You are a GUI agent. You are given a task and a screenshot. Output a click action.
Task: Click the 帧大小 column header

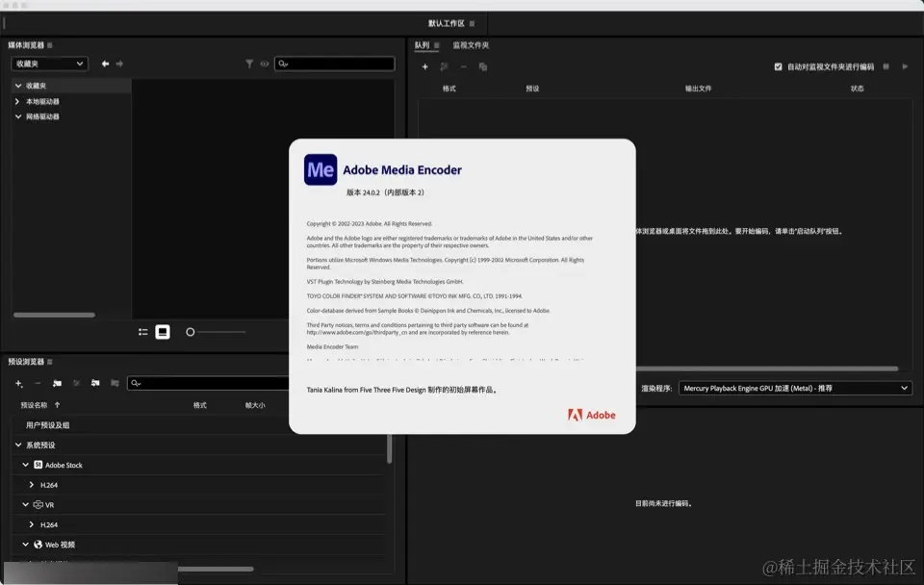coord(255,405)
